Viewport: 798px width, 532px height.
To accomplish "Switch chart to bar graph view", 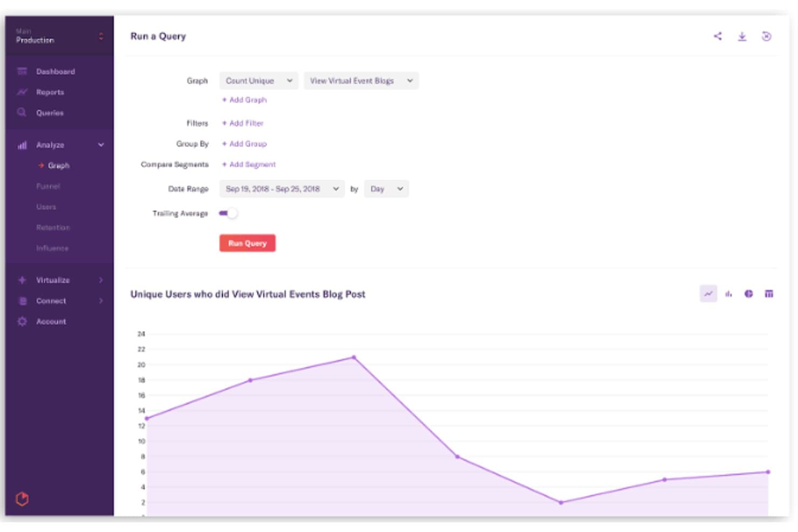I will pos(728,294).
